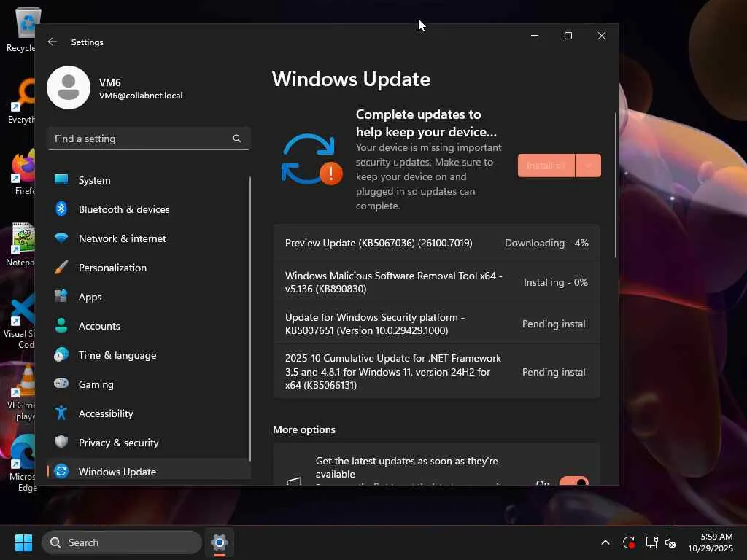The height and width of the screenshot is (560, 747).
Task: Click the search magnifier in Find a setting
Action: pos(237,139)
